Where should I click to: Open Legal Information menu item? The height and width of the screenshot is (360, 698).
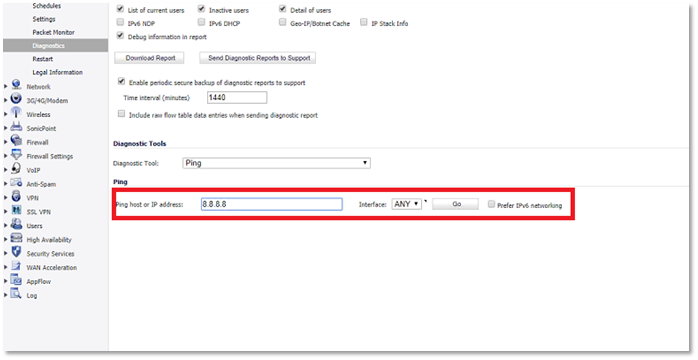[x=57, y=72]
